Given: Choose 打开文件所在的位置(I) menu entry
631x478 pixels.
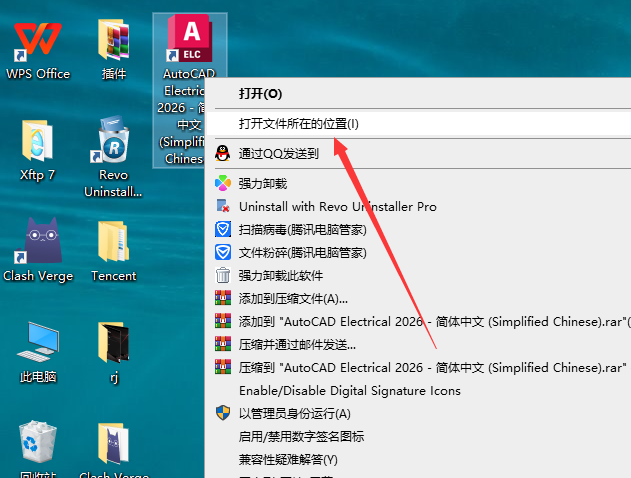Looking at the screenshot, I should [298, 123].
